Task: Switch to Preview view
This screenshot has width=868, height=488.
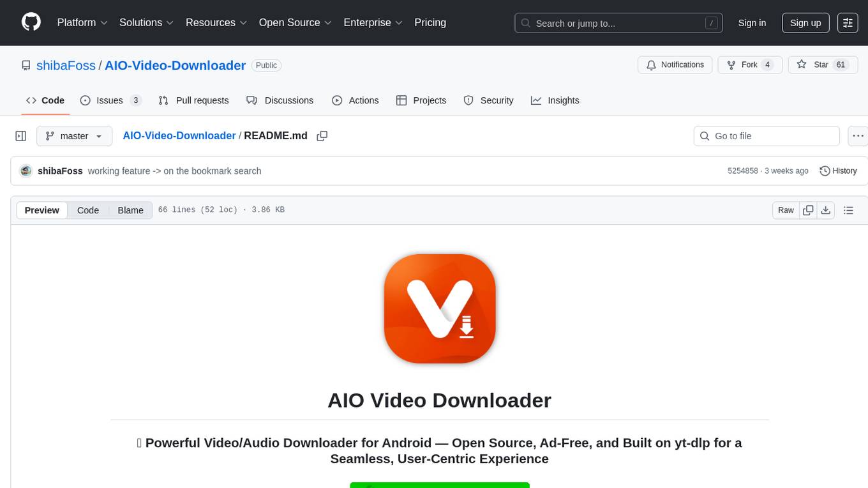Action: 42,210
